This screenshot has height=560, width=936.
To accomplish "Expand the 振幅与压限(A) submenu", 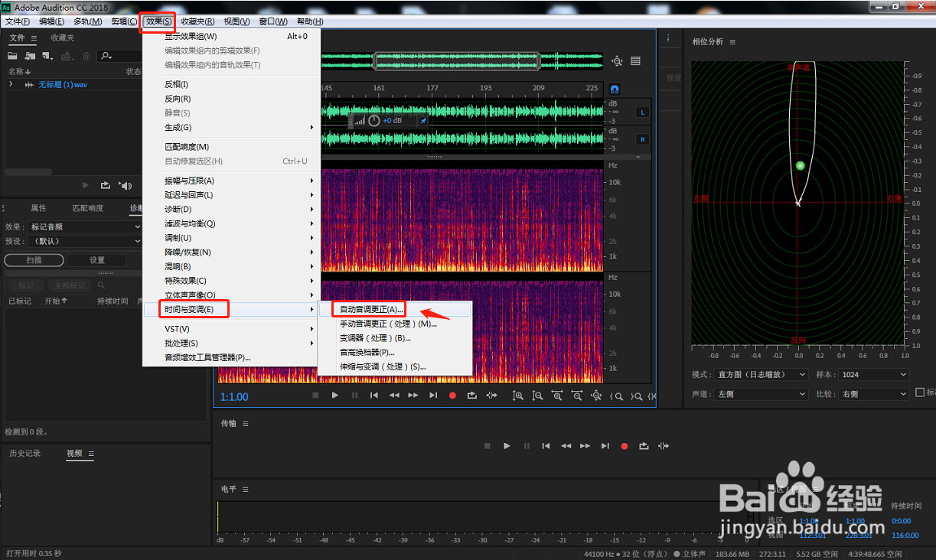I will click(x=231, y=181).
